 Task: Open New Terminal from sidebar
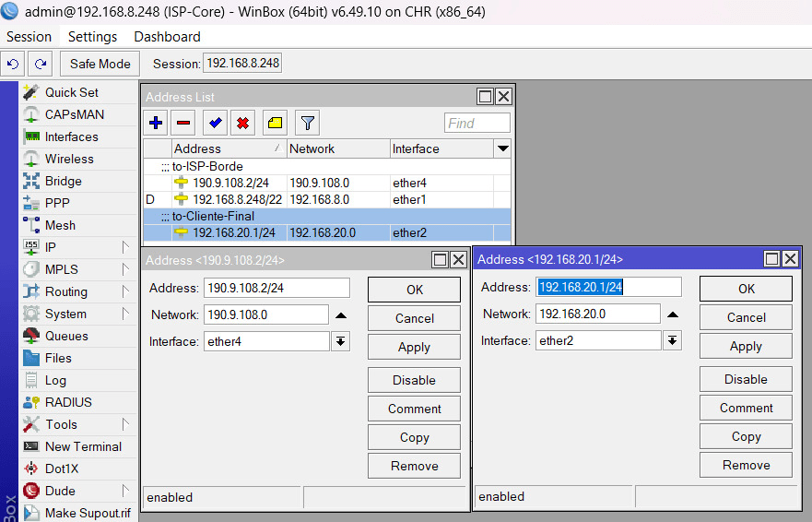tap(78, 447)
